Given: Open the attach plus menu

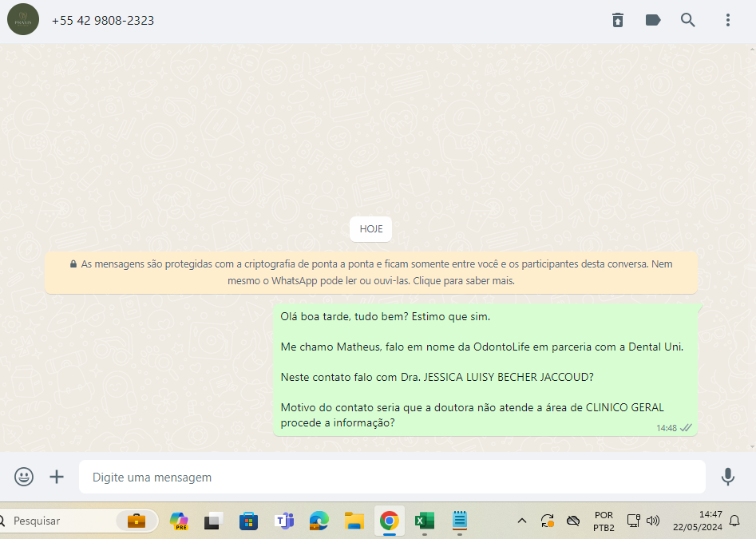Looking at the screenshot, I should pyautogui.click(x=57, y=477).
